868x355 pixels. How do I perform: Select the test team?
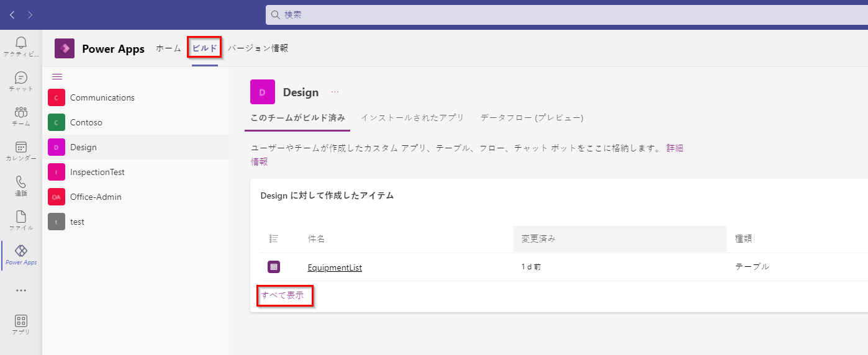[136, 222]
